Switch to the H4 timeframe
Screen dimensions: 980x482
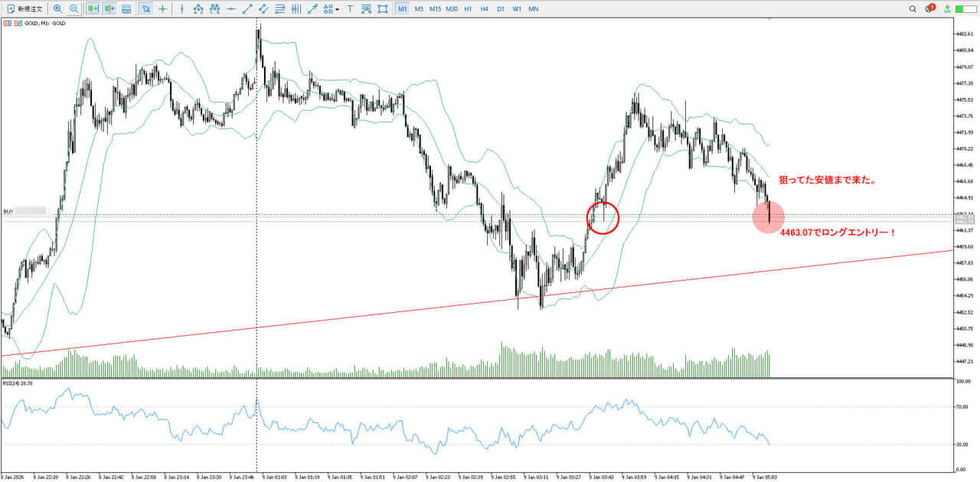[484, 9]
